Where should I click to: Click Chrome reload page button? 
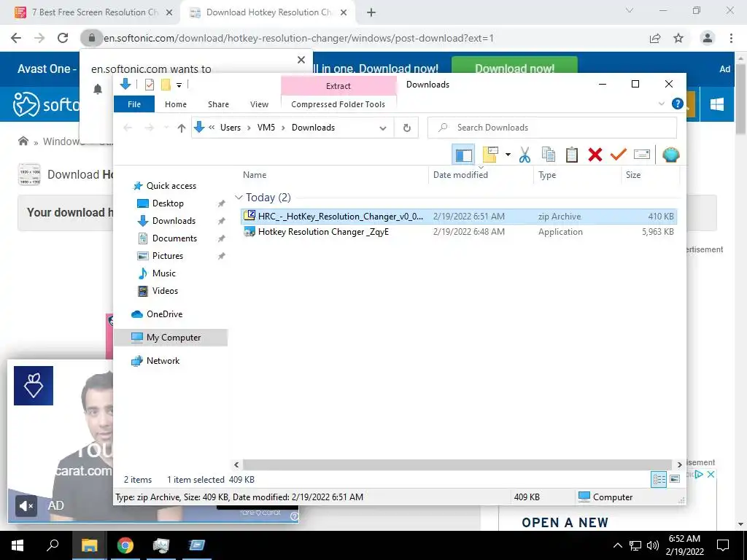click(x=63, y=38)
